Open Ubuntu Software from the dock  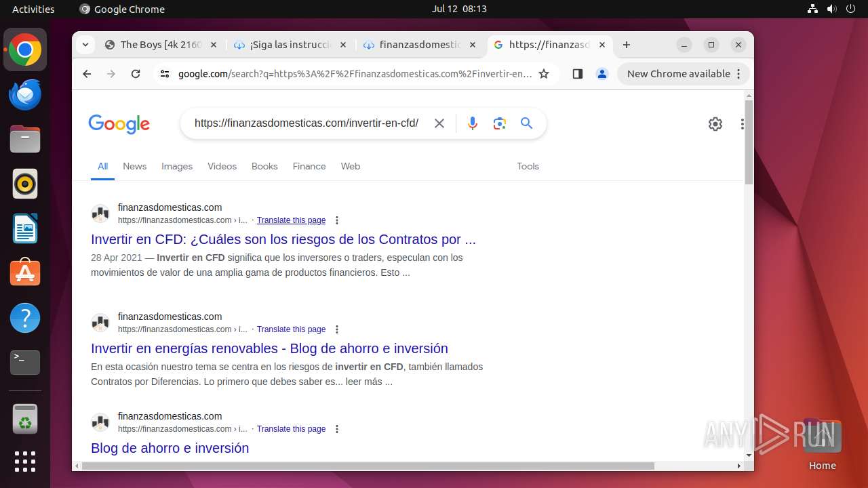click(x=25, y=273)
